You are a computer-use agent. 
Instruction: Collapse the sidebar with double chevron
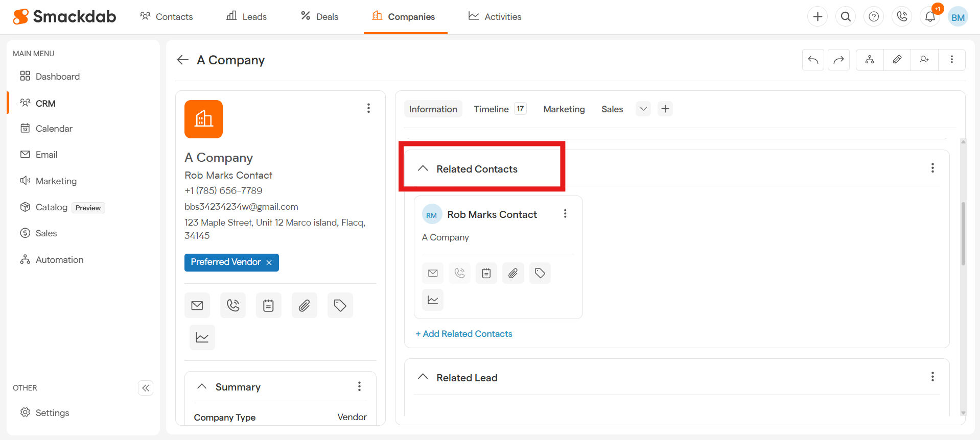tap(146, 388)
